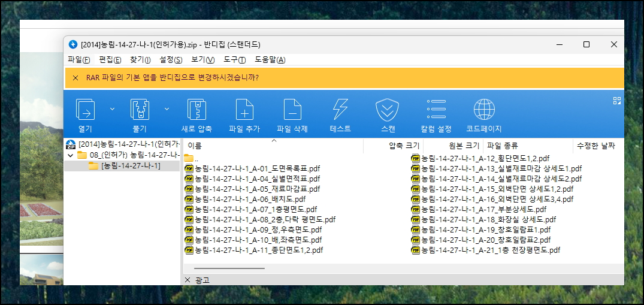Click the horizontal scrollbar under the file list
The width and height of the screenshot is (644, 305).
[x=229, y=268]
